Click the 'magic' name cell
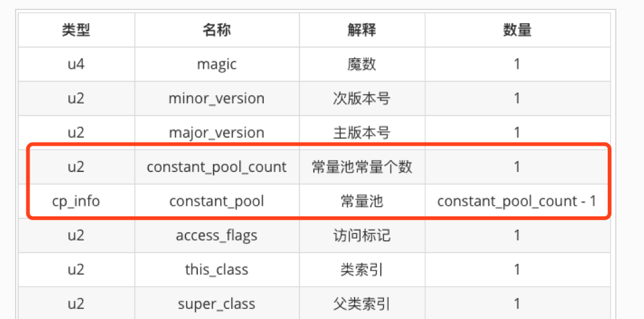 (x=217, y=64)
